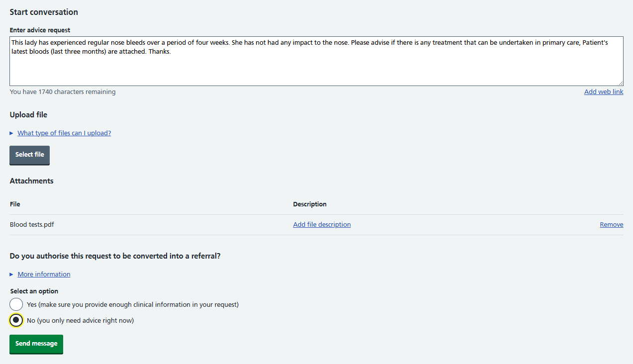This screenshot has width=633, height=364.
Task: Open 'What type of files can I upload?'
Action: [x=64, y=133]
